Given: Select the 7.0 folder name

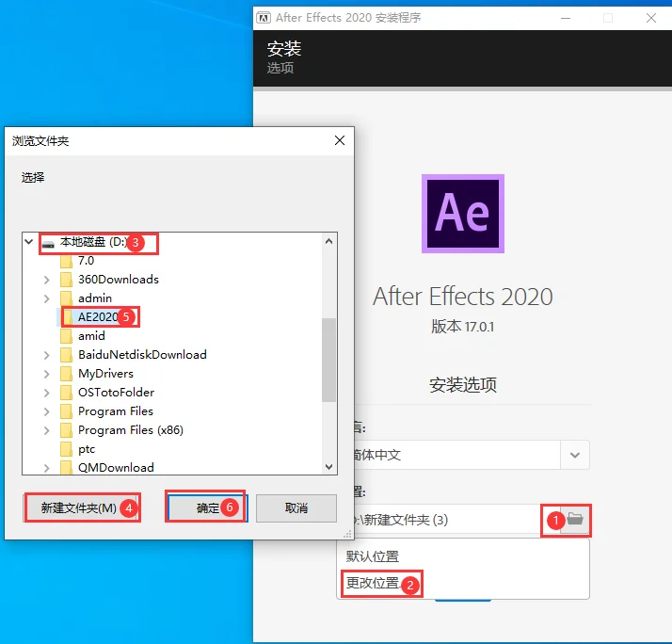Looking at the screenshot, I should 86,260.
